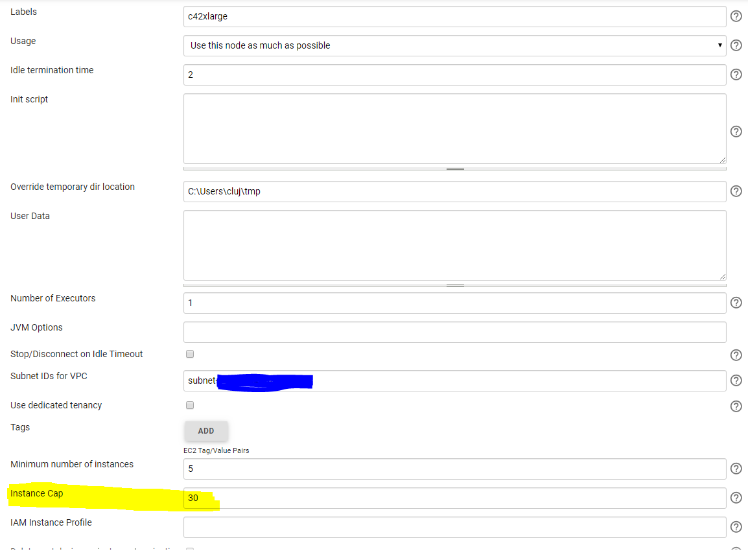Show help for Override temporary dir location

pos(736,191)
